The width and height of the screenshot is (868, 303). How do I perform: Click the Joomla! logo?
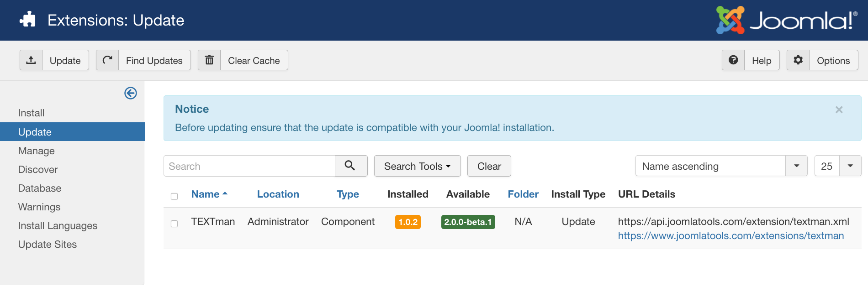tap(787, 20)
